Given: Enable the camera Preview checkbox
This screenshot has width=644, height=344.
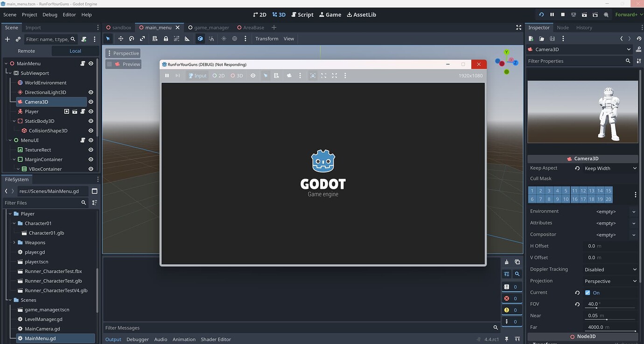Looking at the screenshot, I should point(109,64).
